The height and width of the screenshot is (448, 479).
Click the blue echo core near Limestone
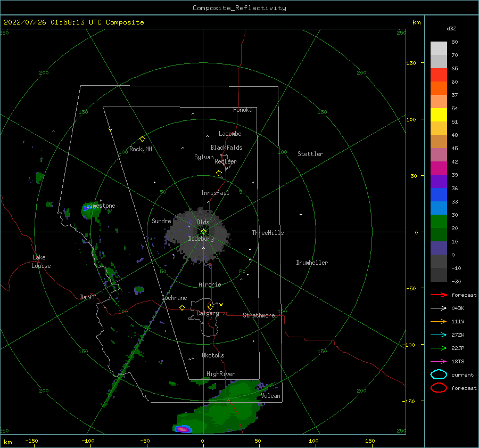87,209
